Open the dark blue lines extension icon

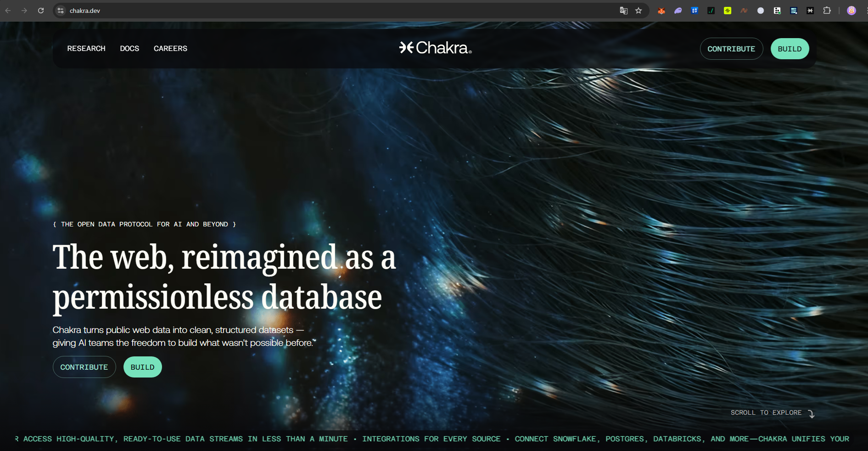click(x=794, y=11)
